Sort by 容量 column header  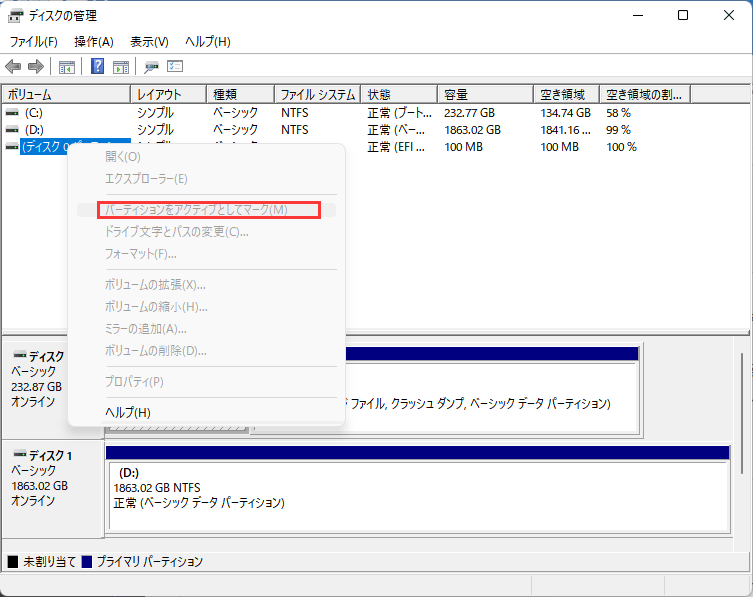coord(484,94)
